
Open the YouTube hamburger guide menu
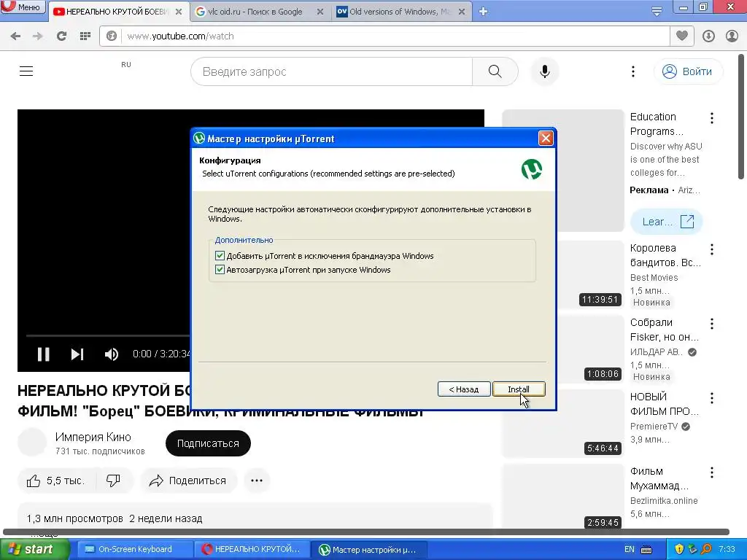pos(26,71)
